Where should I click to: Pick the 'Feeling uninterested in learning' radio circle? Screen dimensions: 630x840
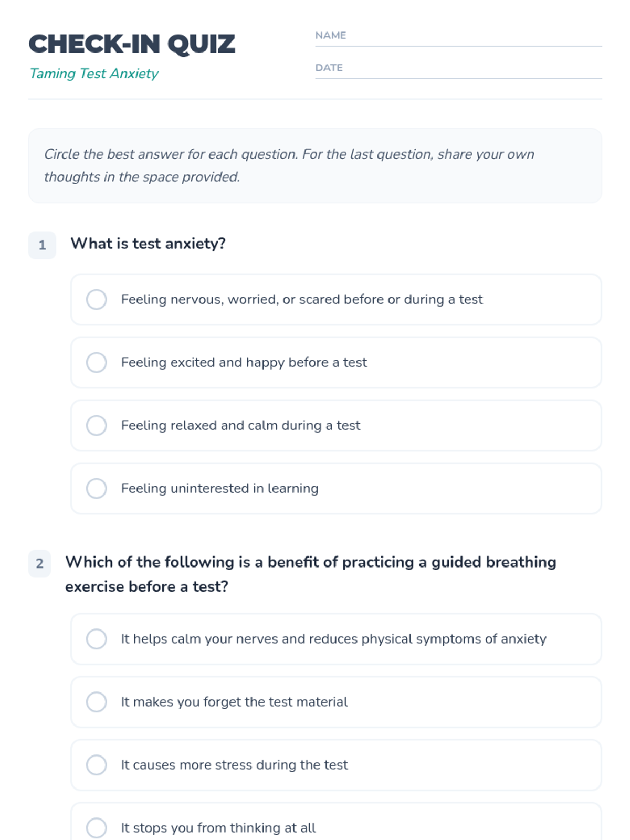tap(97, 488)
